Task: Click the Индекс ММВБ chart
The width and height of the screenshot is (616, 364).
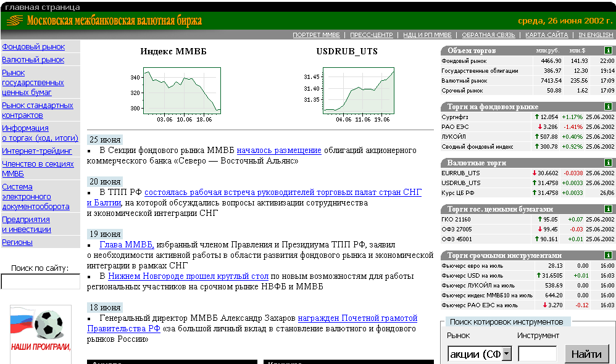Action: coord(182,91)
